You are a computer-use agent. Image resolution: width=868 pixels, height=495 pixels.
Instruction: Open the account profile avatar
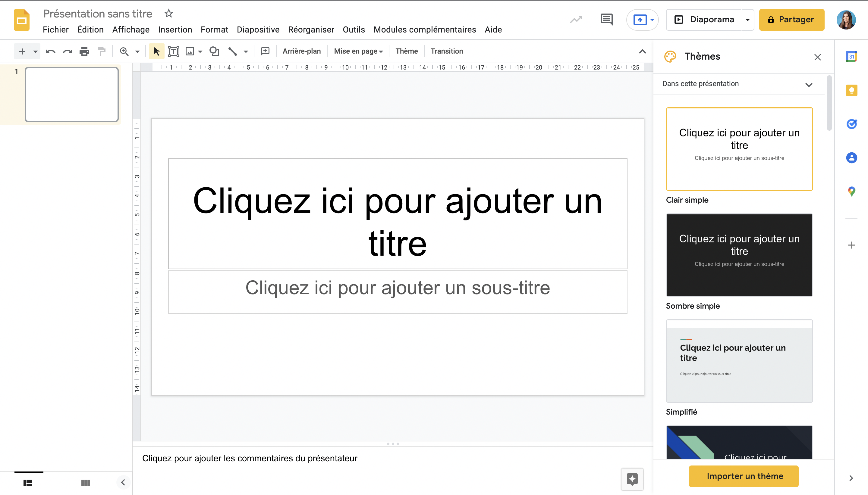tap(846, 20)
